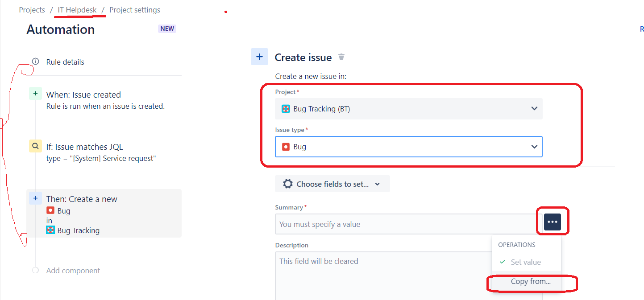Select Set value operation
This screenshot has width=644, height=300.
[x=527, y=262]
